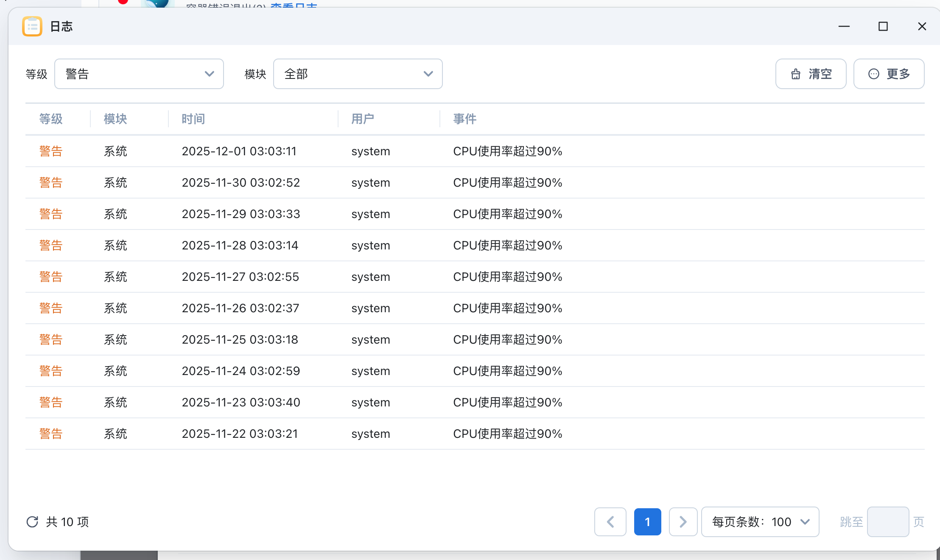Go to next page with right arrow
Viewport: 940px width, 560px height.
point(683,522)
